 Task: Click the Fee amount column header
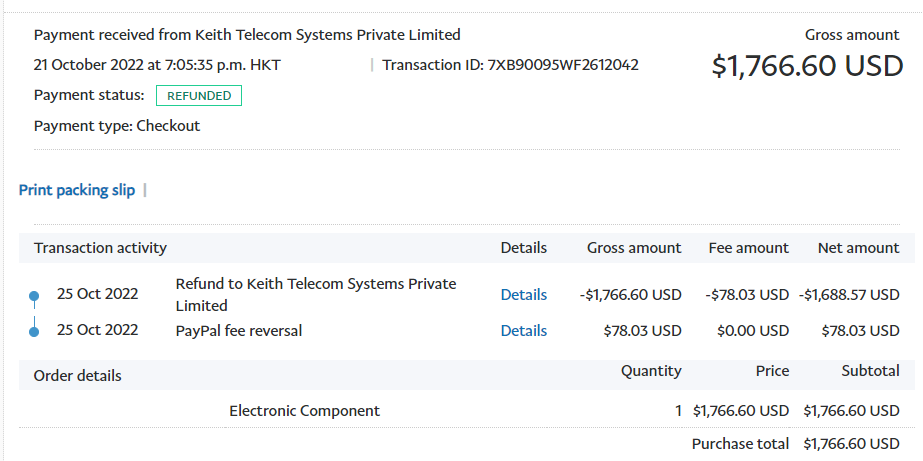point(748,248)
